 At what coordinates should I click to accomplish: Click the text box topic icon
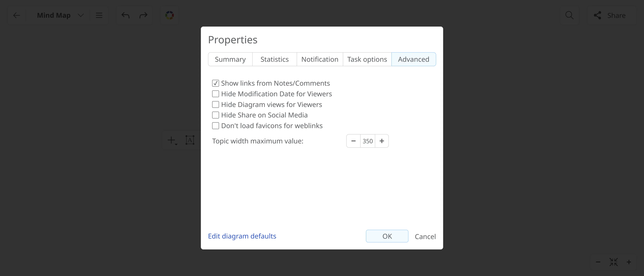(190, 140)
